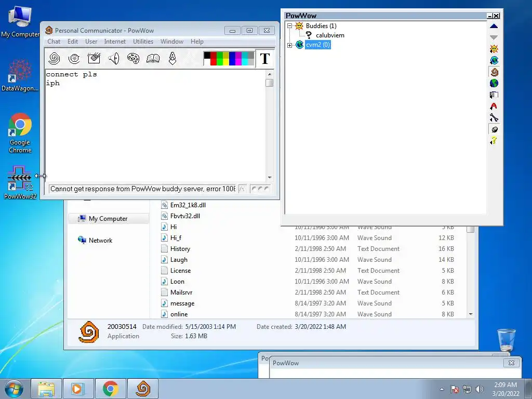Open the PowWow32 desktop shortcut

(x=20, y=182)
